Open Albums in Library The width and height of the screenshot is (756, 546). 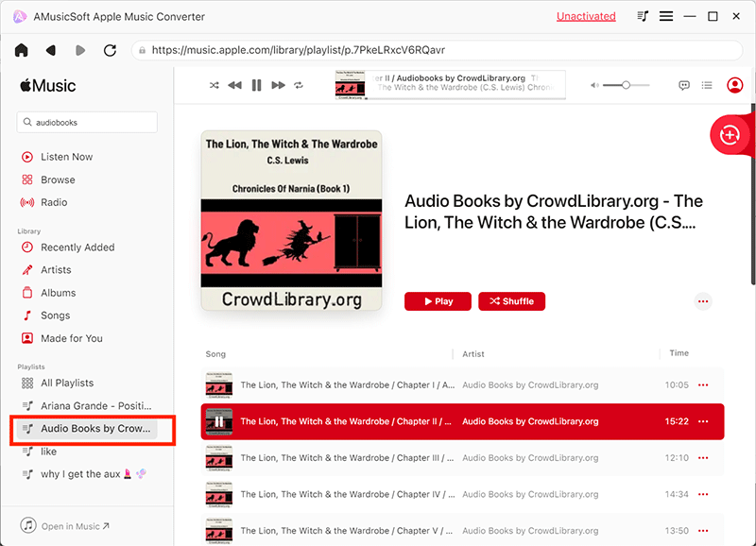(48, 293)
